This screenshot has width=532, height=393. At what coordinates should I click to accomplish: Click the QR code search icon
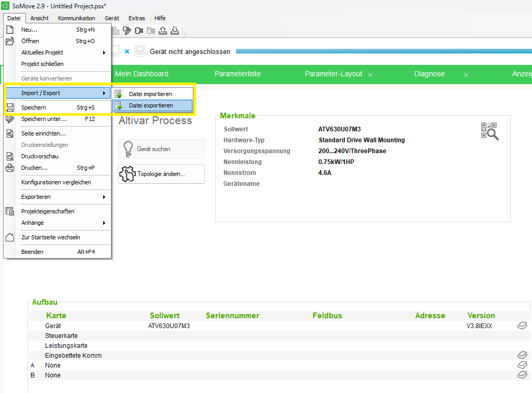489,131
